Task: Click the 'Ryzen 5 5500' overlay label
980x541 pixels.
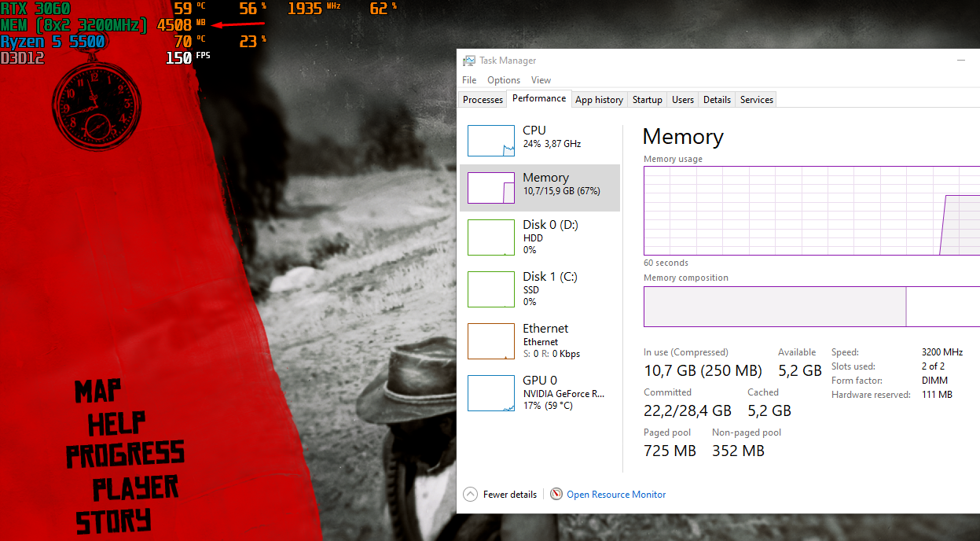Action: point(53,41)
